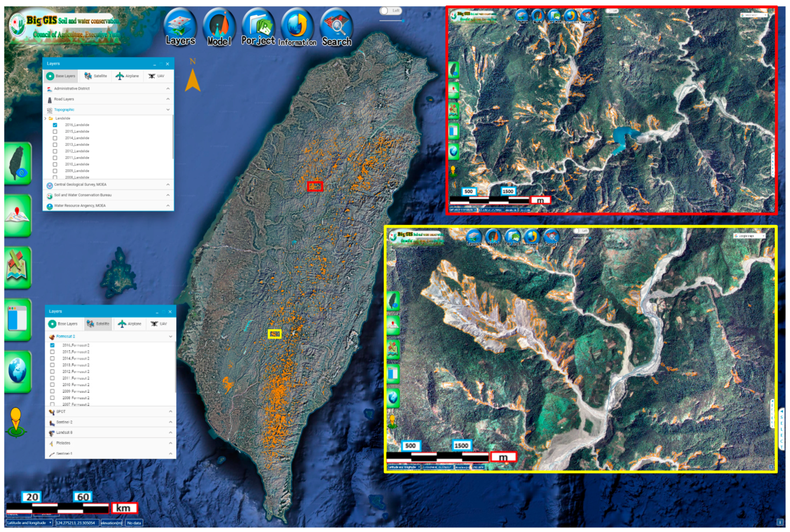Enable the 2015_Landslide layer checkbox
The height and width of the screenshot is (532, 790).
tap(55, 131)
